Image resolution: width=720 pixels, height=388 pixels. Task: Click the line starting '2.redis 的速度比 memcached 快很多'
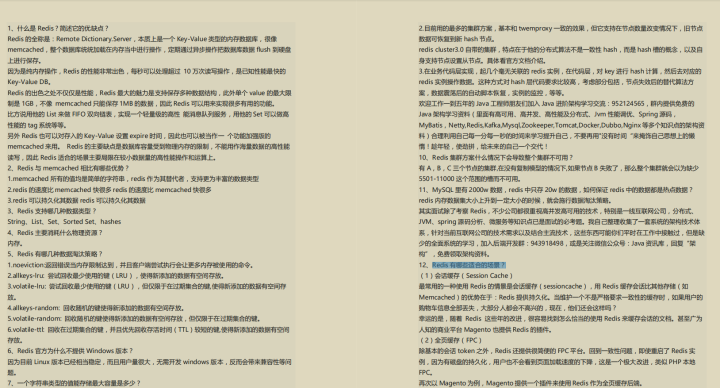click(x=109, y=189)
